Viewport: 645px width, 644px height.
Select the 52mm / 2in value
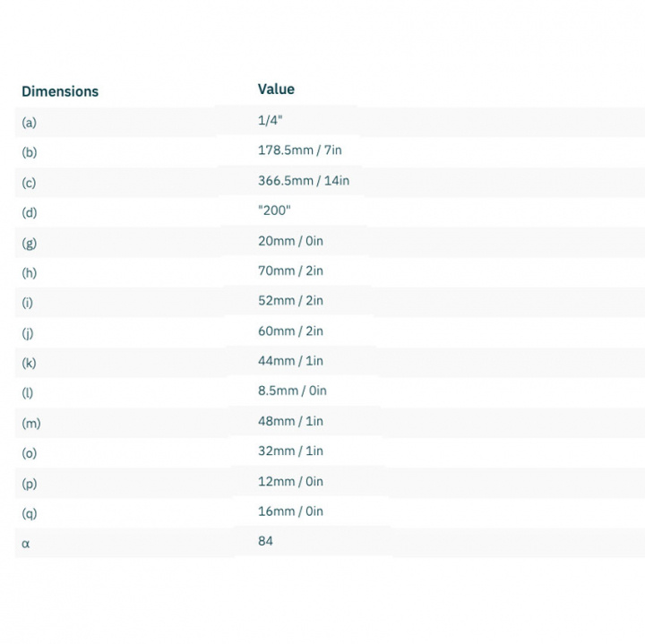pos(290,300)
